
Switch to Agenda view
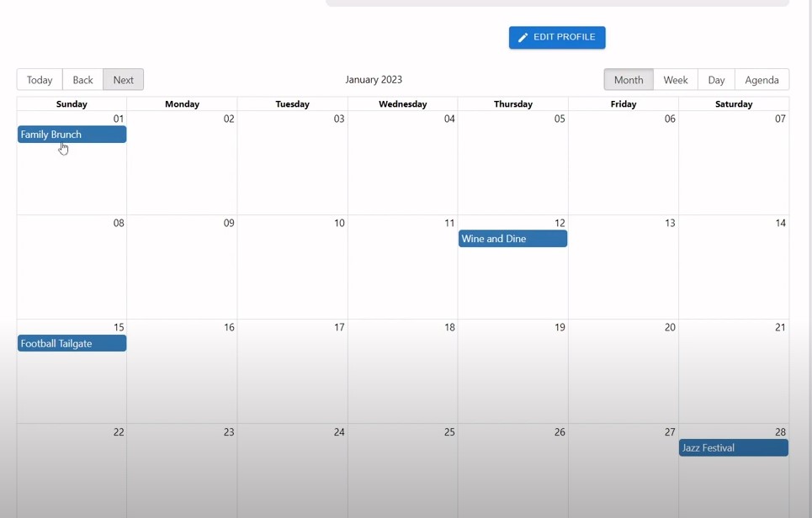762,79
